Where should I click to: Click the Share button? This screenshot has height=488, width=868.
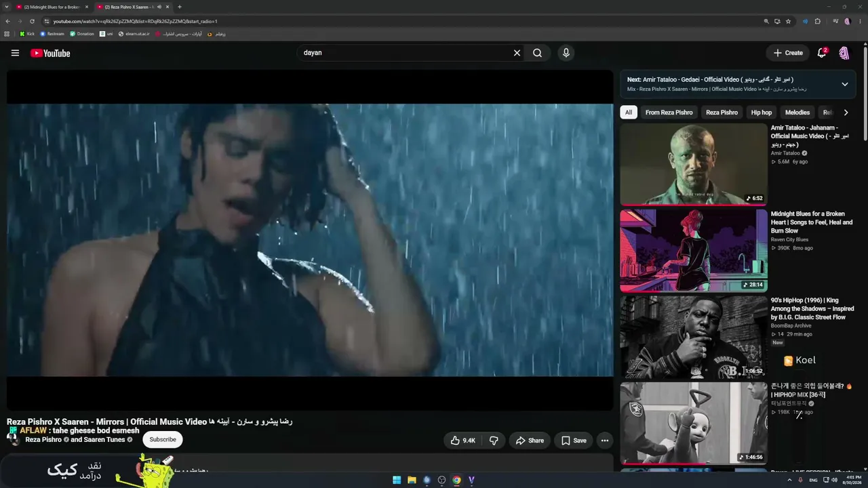[530, 441]
